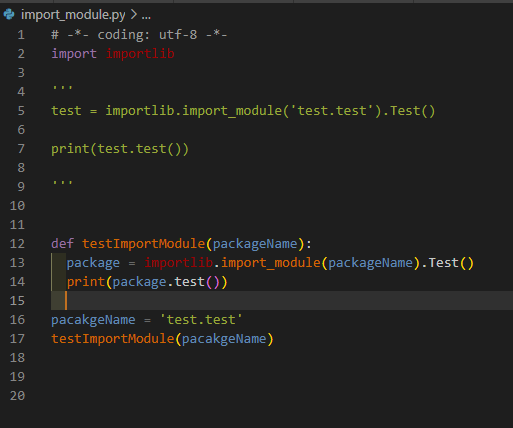
Task: Open import_module.py breadcrumb item
Action: tap(73, 15)
